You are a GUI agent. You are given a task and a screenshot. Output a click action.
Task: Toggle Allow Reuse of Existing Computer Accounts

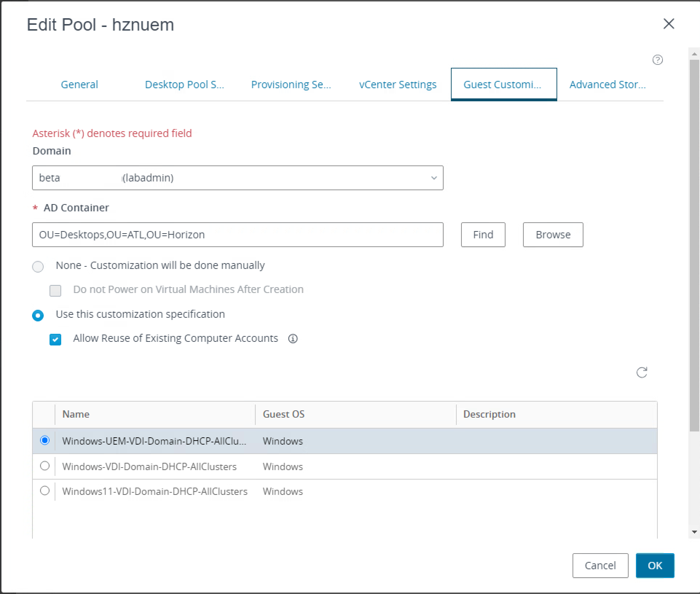(x=55, y=339)
